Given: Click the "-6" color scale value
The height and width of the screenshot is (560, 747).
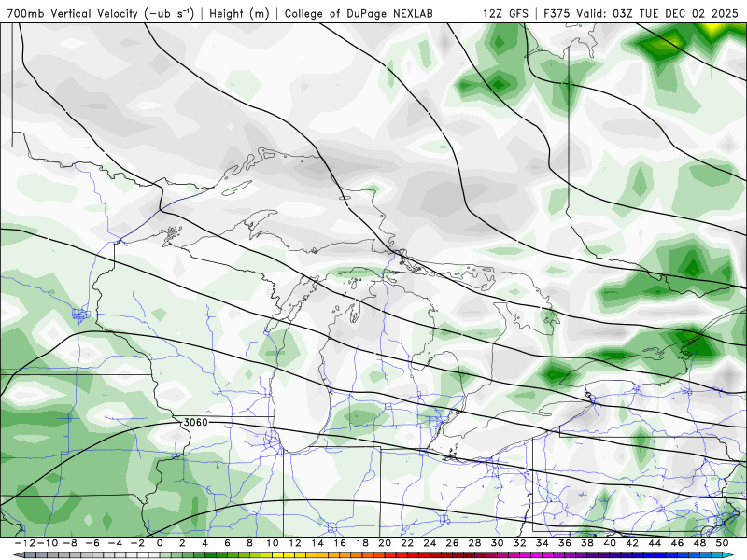Looking at the screenshot, I should pyautogui.click(x=92, y=543).
